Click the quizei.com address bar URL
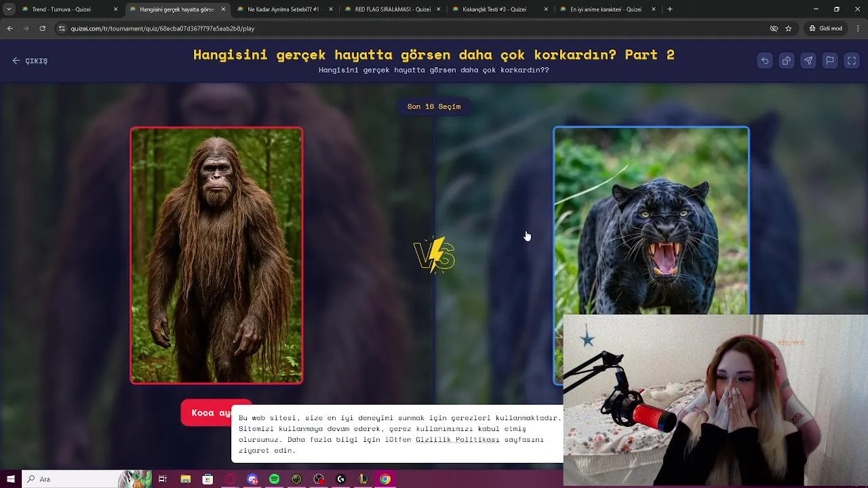 [163, 28]
